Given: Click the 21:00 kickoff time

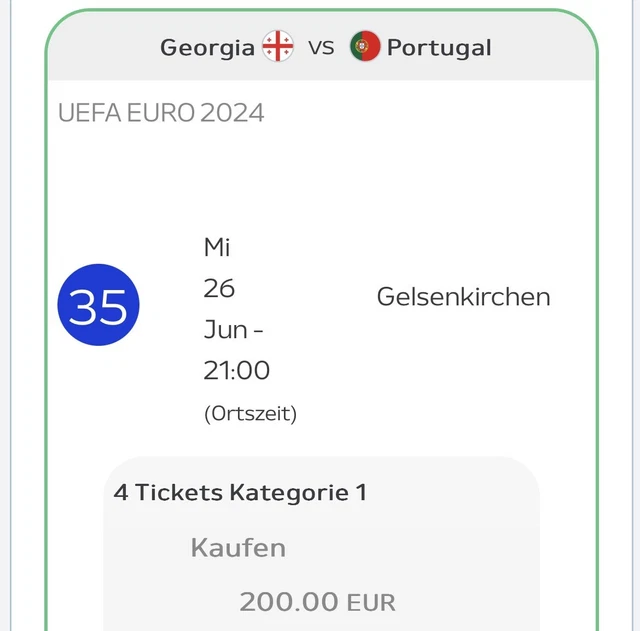Looking at the screenshot, I should click(x=237, y=370).
